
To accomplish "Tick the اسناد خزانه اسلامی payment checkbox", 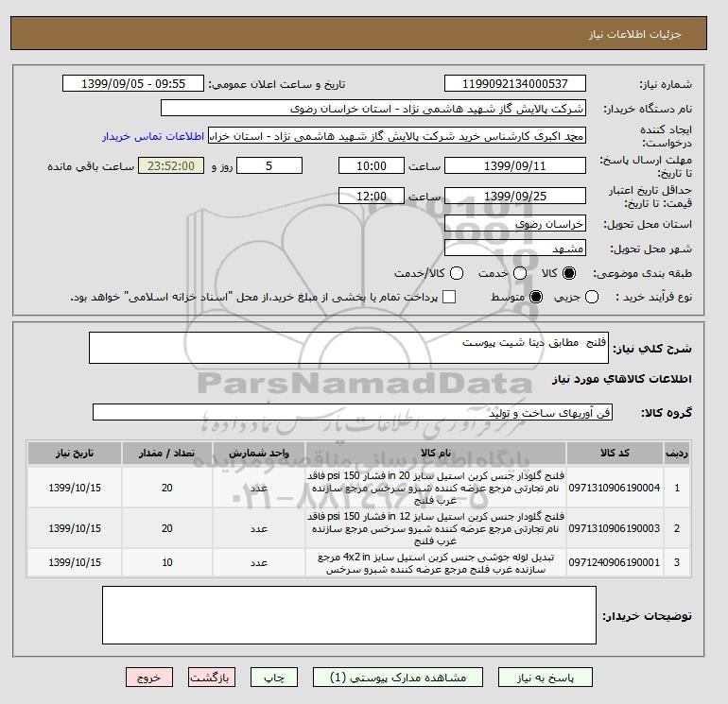I will [449, 297].
